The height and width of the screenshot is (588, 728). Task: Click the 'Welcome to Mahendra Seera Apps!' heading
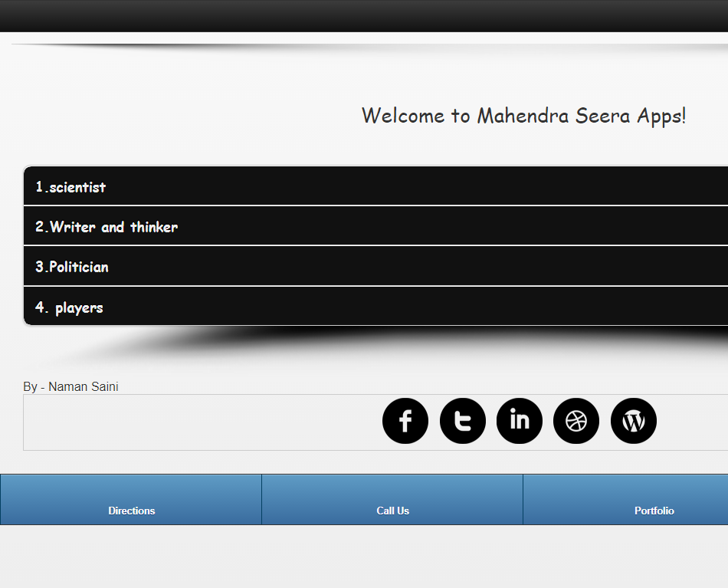[523, 116]
